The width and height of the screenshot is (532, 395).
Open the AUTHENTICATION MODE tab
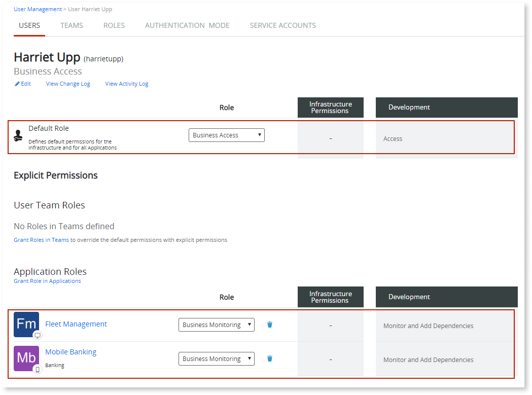(x=187, y=25)
